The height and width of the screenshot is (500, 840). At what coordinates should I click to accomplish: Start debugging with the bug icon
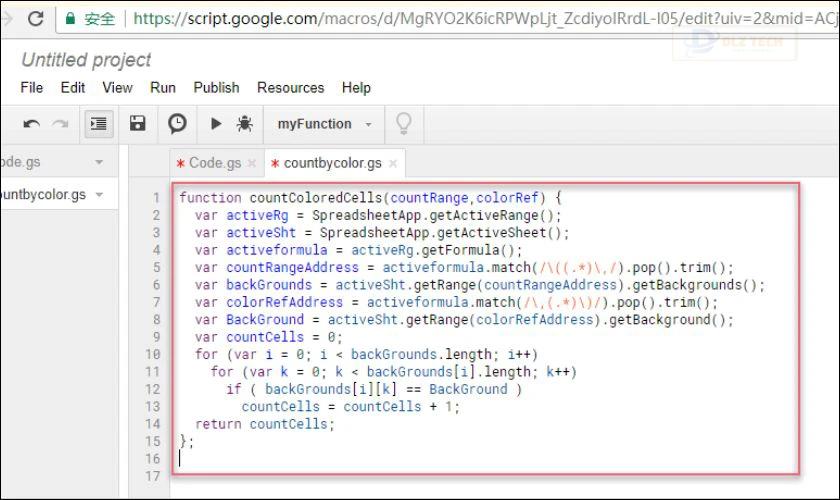coord(245,124)
